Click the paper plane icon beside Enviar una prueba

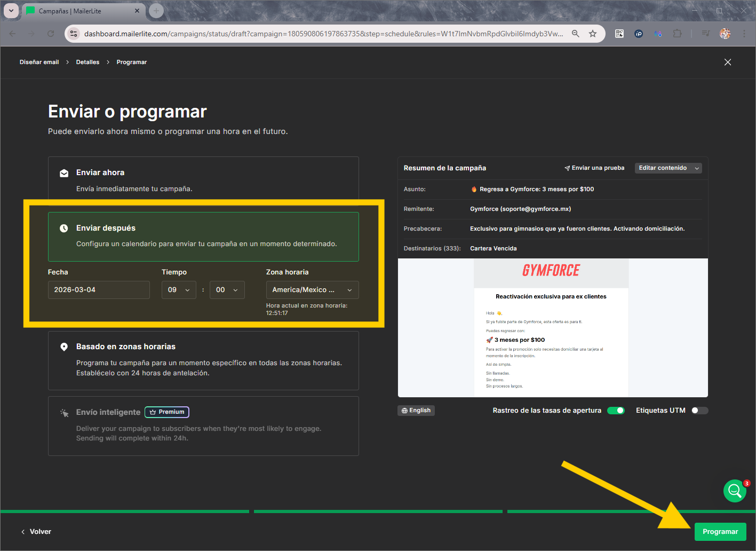click(567, 167)
